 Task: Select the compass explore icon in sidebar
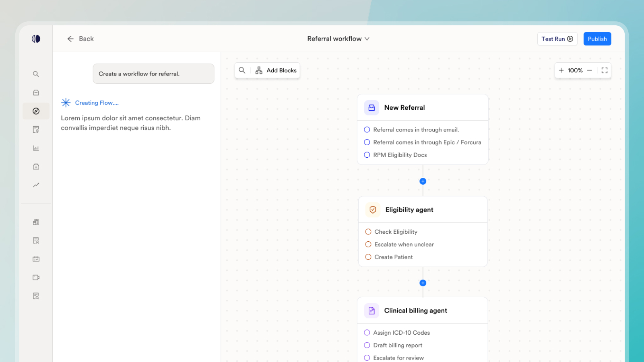[x=36, y=111]
